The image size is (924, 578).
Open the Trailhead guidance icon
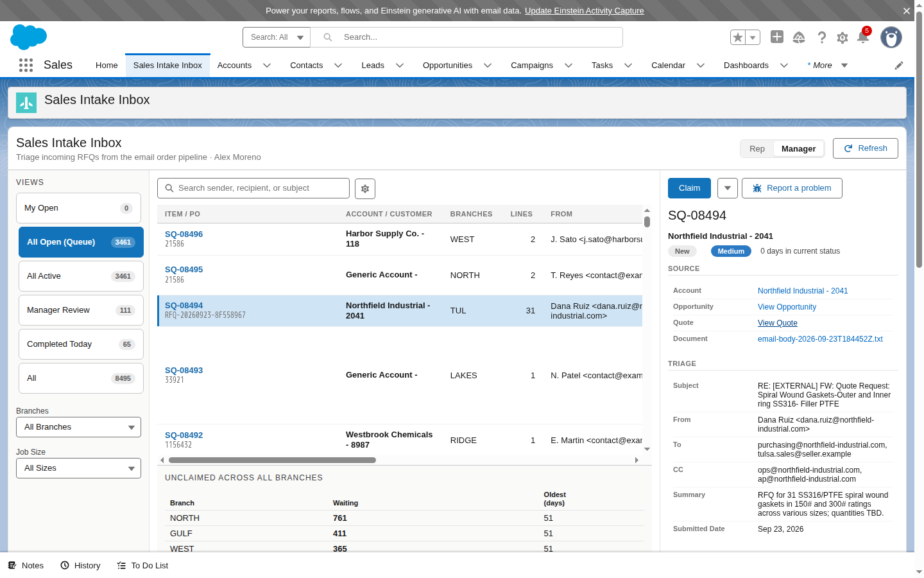point(799,37)
